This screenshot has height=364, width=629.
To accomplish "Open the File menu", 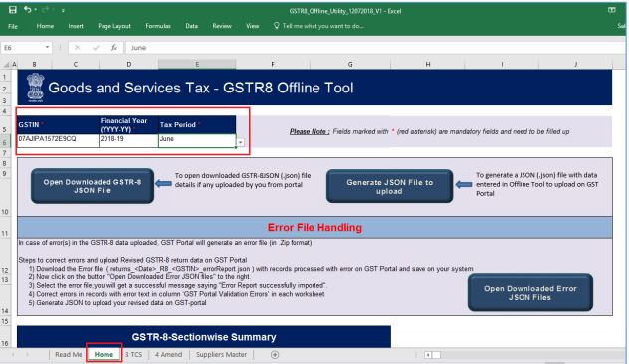I will pyautogui.click(x=13, y=26).
